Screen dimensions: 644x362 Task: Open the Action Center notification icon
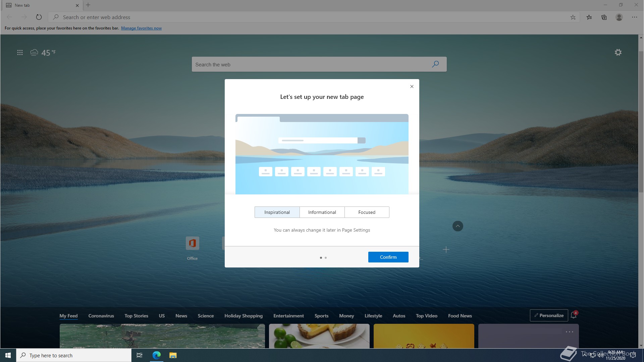pos(633,355)
